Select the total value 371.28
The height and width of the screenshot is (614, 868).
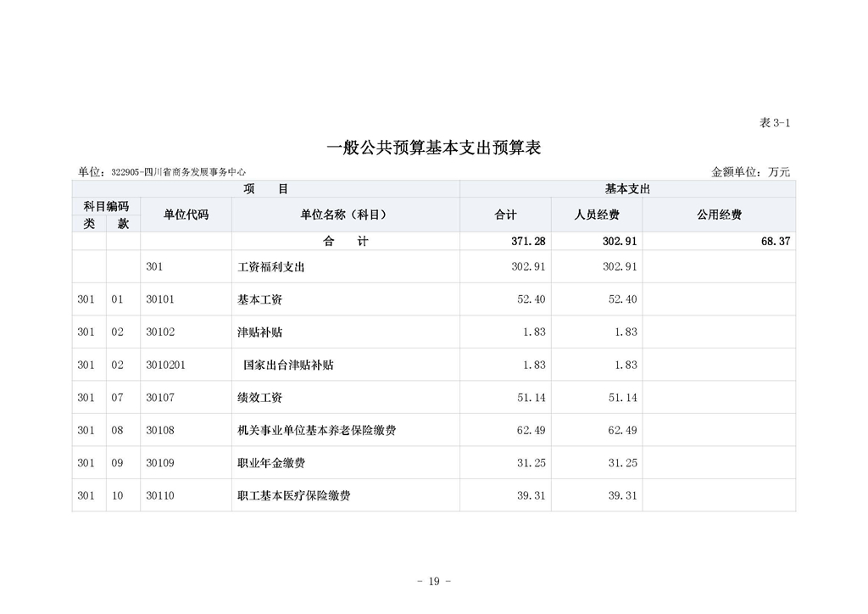[530, 241]
